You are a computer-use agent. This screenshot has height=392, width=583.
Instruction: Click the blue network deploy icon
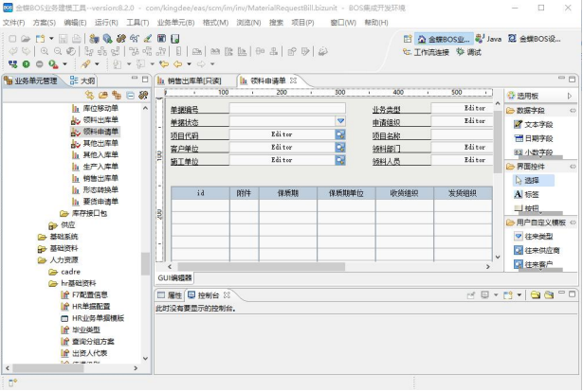(x=12, y=64)
